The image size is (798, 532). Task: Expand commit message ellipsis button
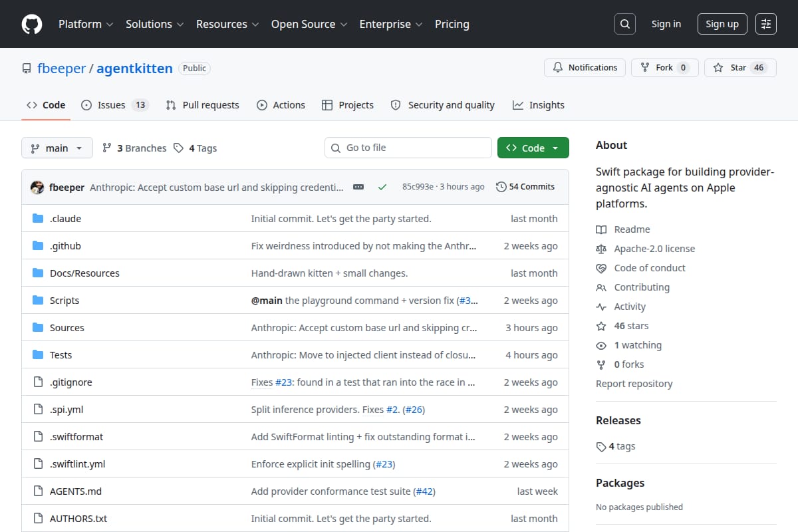point(358,187)
